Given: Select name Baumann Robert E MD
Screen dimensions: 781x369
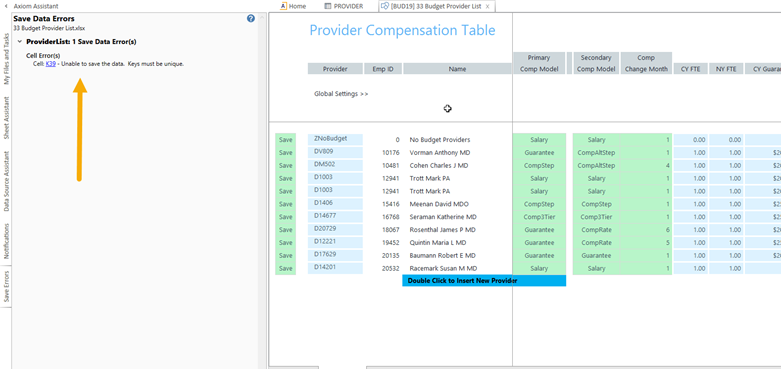Looking at the screenshot, I should [442, 255].
